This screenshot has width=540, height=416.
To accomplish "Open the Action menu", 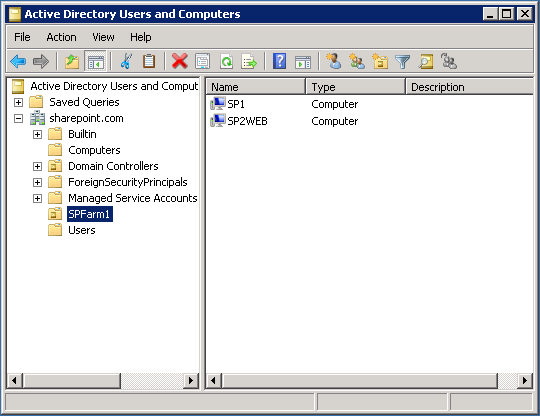I will tap(61, 37).
